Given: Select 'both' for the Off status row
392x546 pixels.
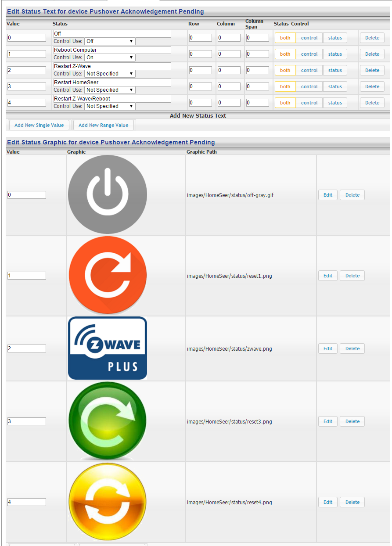Looking at the screenshot, I should [x=285, y=38].
